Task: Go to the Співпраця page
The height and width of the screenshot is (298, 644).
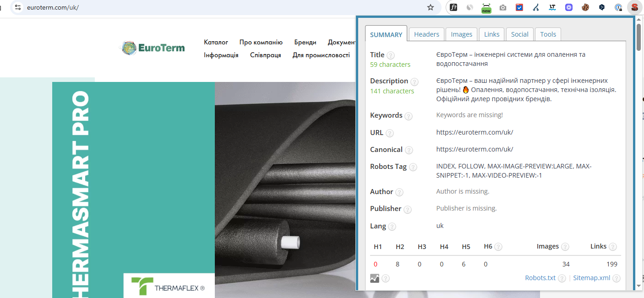Action: [x=265, y=55]
